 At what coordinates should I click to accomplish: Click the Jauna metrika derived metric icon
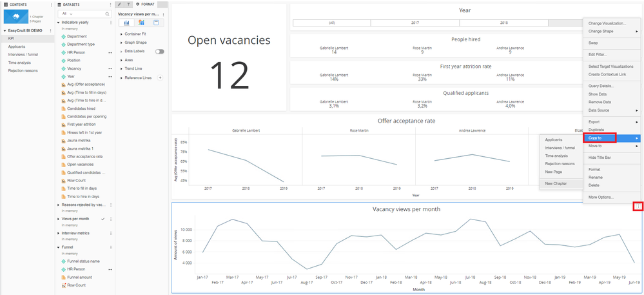click(63, 141)
